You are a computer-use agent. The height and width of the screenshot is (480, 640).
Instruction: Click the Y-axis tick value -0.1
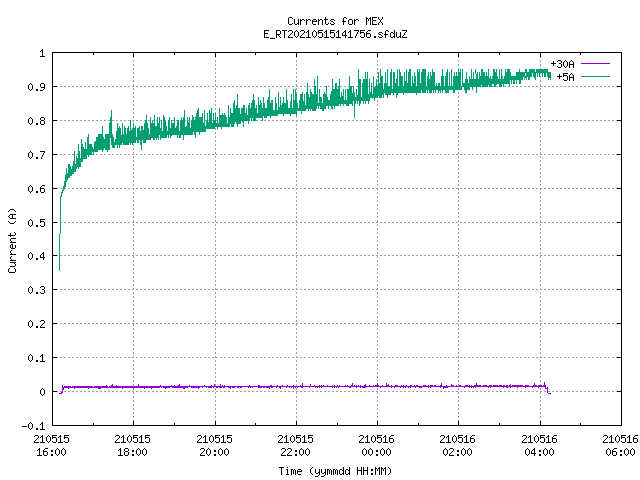click(x=33, y=426)
